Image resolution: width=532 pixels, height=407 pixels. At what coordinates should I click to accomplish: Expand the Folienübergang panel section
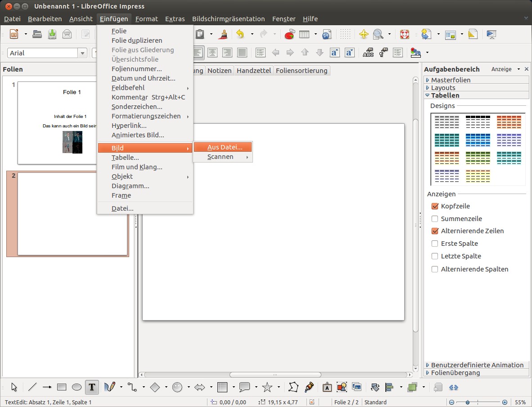(455, 373)
